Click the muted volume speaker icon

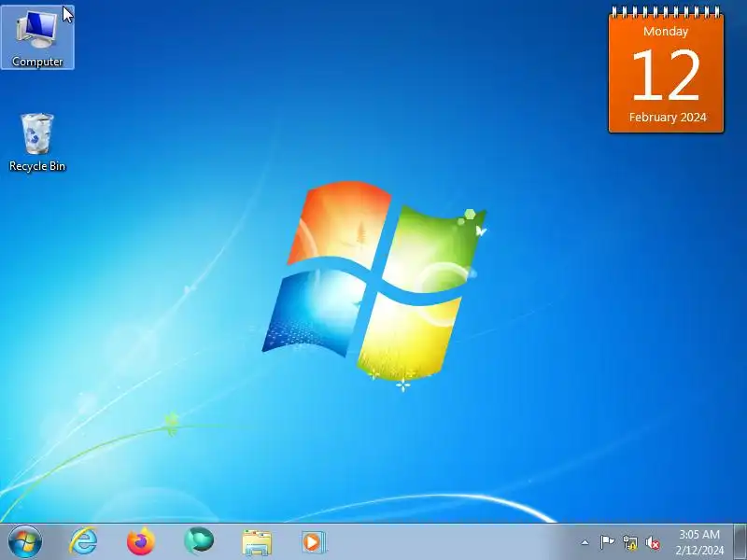click(653, 542)
